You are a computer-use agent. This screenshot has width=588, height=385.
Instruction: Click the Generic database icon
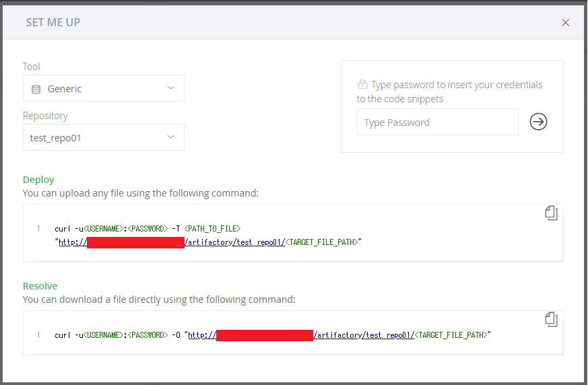[36, 90]
